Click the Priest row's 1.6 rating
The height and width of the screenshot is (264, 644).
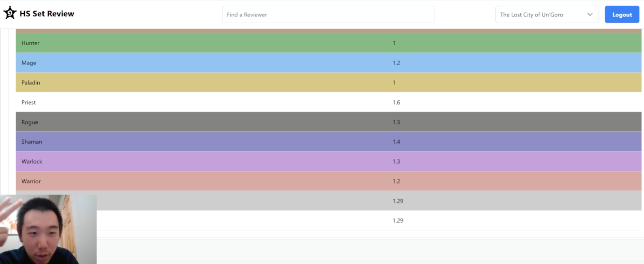pyautogui.click(x=396, y=102)
